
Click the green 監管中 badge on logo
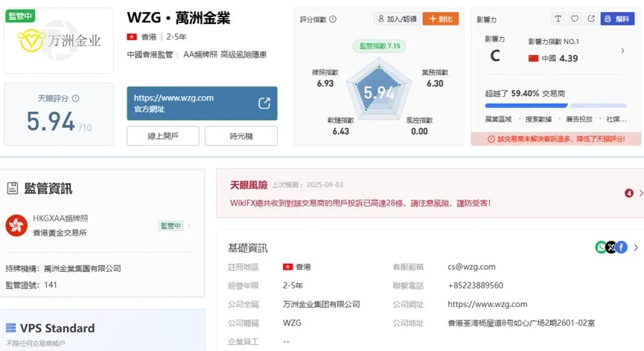coord(20,16)
